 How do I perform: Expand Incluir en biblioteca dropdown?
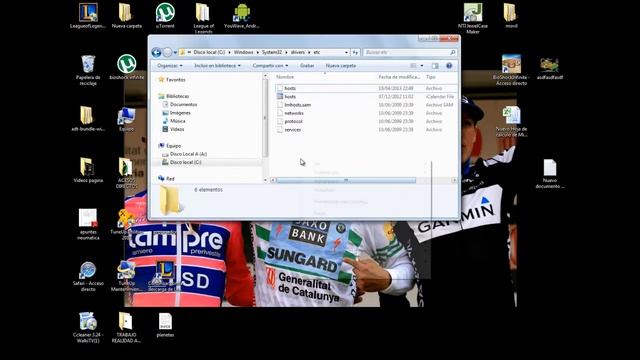pyautogui.click(x=217, y=66)
